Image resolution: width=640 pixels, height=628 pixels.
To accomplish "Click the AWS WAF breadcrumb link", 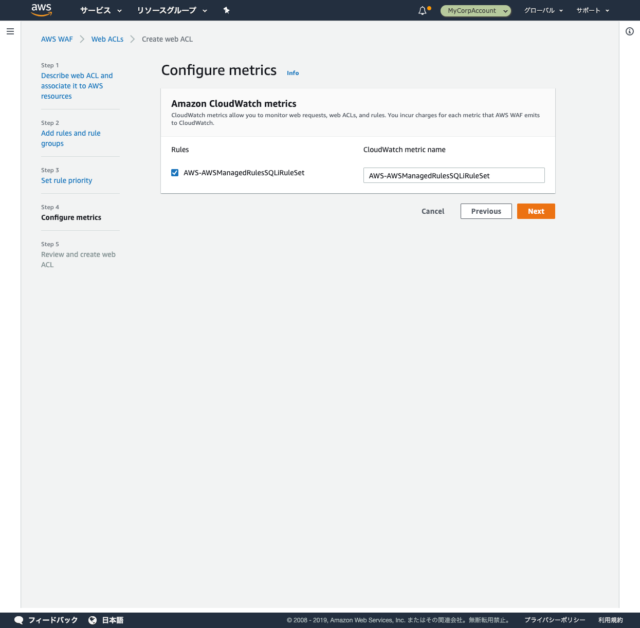I will (57, 39).
